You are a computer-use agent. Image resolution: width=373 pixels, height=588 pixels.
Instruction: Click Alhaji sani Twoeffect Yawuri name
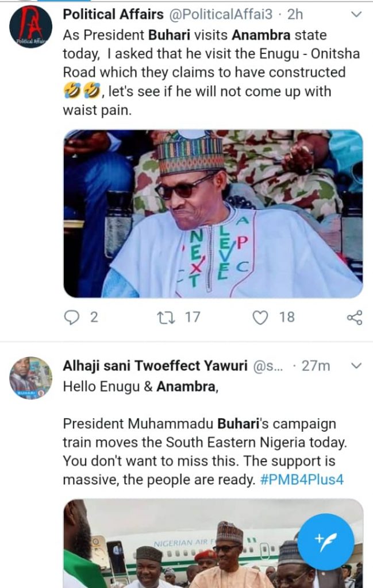tap(155, 366)
